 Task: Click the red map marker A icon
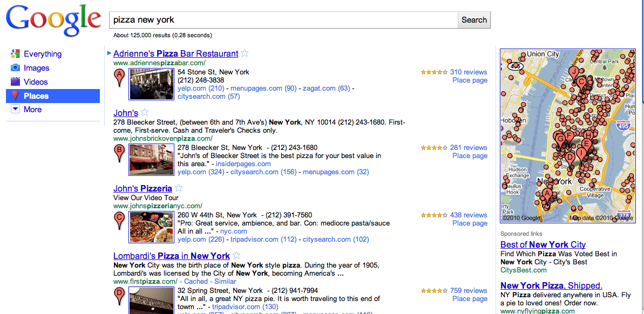119,77
